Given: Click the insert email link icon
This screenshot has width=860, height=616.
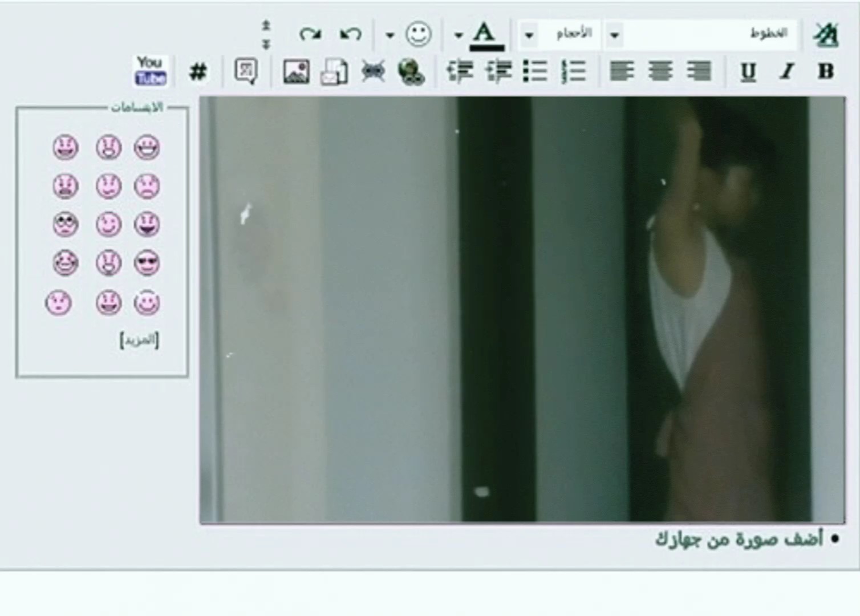Looking at the screenshot, I should (334, 72).
